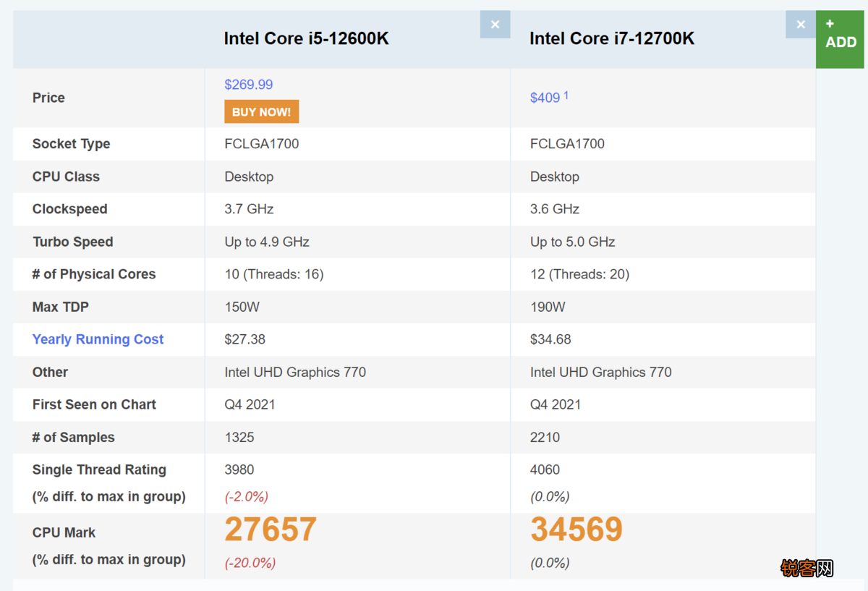Select the Turbo Speed row label

click(72, 242)
